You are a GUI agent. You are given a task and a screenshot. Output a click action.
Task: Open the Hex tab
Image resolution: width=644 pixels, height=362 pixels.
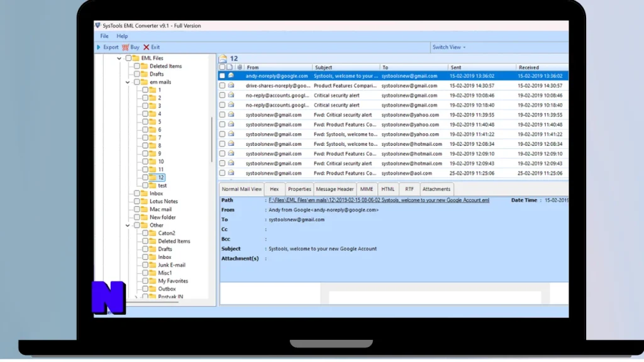[x=274, y=189]
